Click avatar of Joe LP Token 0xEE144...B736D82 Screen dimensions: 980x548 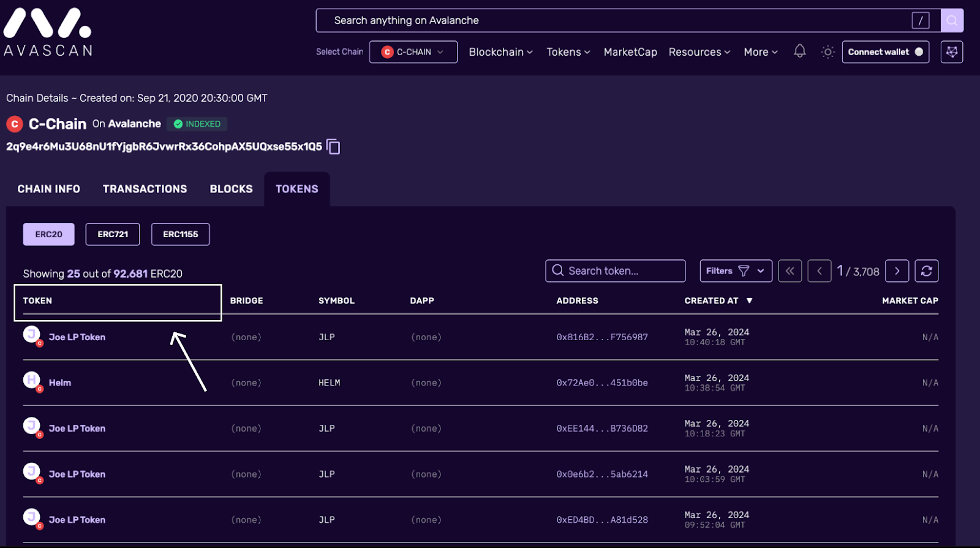click(x=32, y=427)
